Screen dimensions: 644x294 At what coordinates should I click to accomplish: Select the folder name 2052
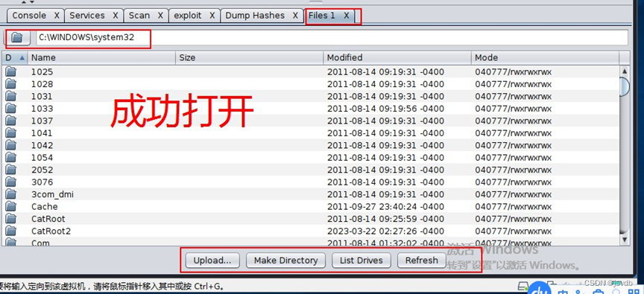(42, 170)
